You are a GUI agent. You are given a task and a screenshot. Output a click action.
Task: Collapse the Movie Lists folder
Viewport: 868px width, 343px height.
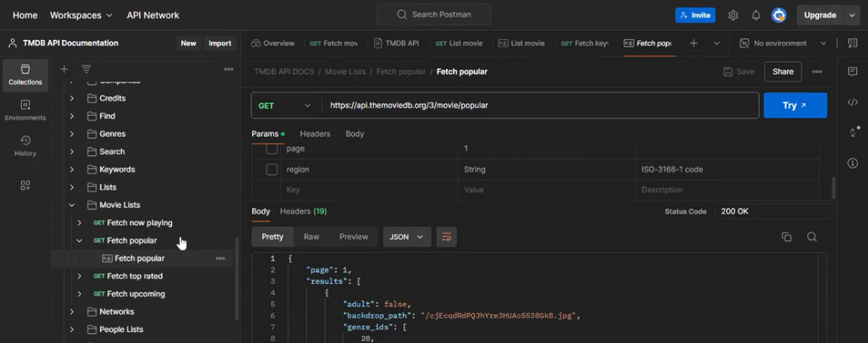[x=72, y=205]
